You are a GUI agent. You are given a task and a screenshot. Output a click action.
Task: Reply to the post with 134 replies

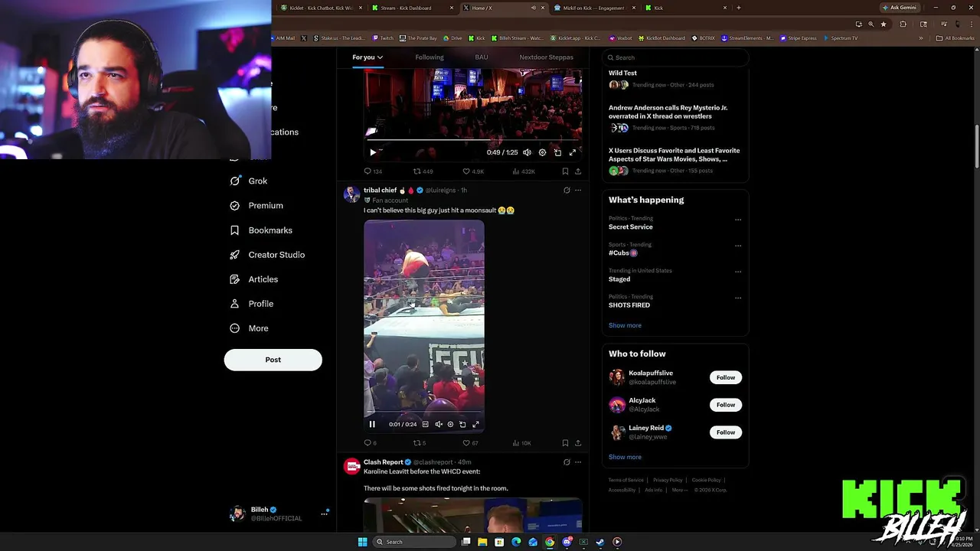coord(373,171)
